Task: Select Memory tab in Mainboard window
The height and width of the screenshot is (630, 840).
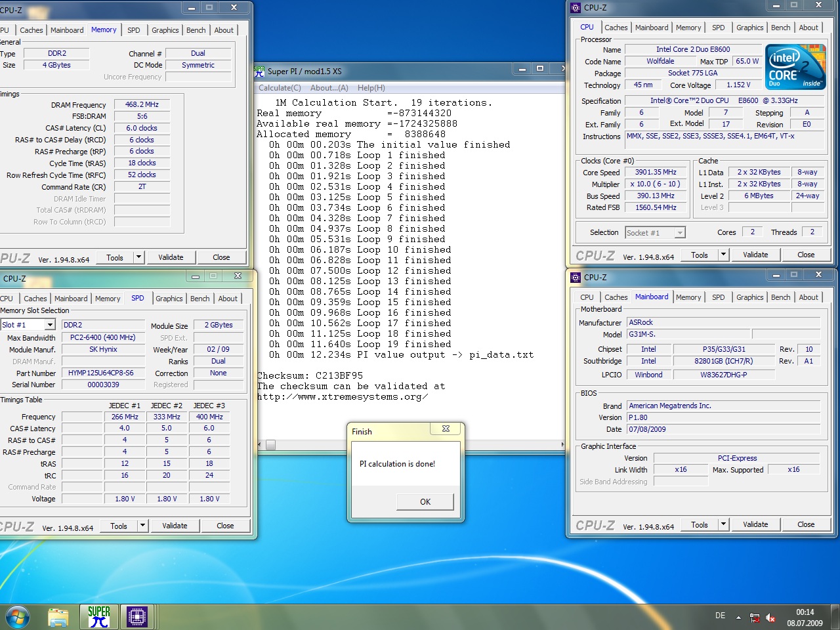Action: (688, 297)
